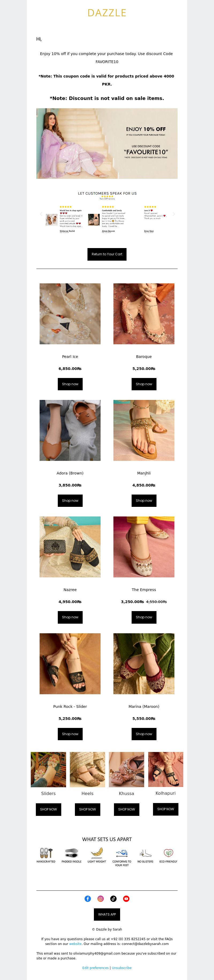Image resolution: width=214 pixels, height=980 pixels.
Task: Open the Facebook social icon
Action: tap(87, 898)
